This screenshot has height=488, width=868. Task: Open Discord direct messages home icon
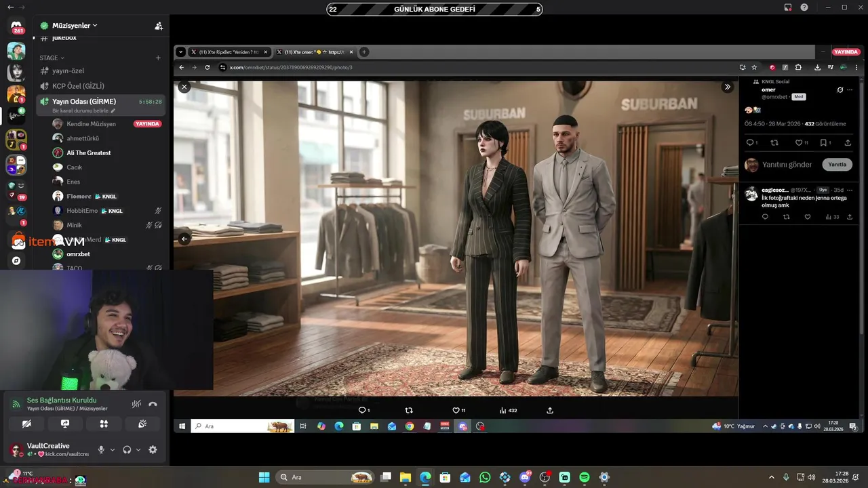point(16,26)
